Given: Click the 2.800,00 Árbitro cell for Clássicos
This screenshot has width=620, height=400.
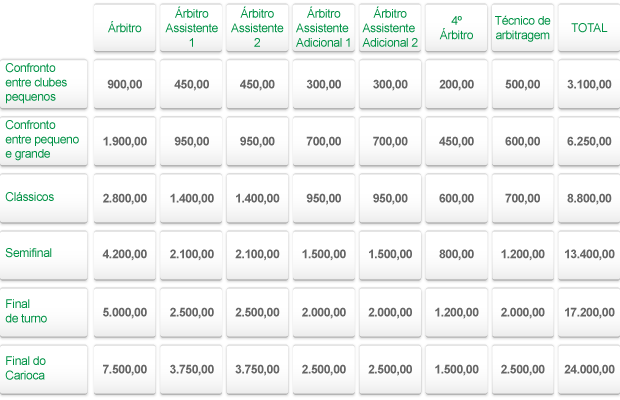Looking at the screenshot, I should click(x=125, y=199).
